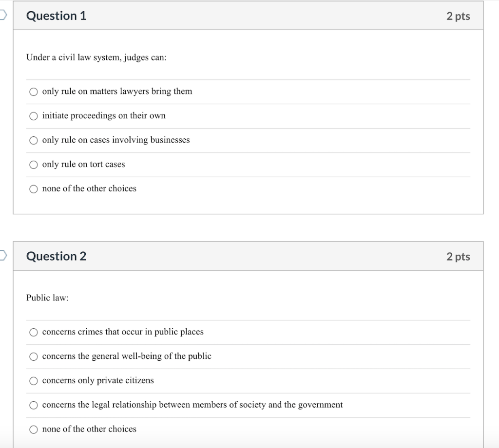Click the "2 pts" label on Question 1
Viewport: 499px width, 448px height.
click(x=458, y=16)
